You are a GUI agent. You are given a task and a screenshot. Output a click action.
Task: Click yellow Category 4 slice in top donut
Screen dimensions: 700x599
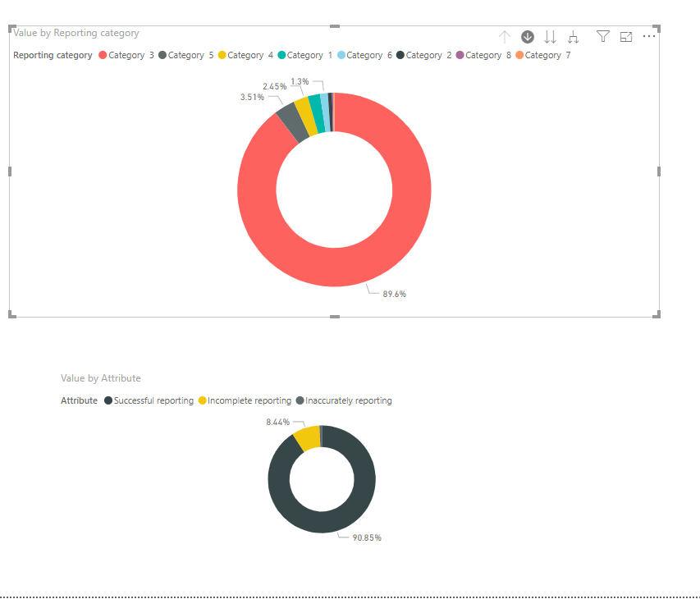306,116
